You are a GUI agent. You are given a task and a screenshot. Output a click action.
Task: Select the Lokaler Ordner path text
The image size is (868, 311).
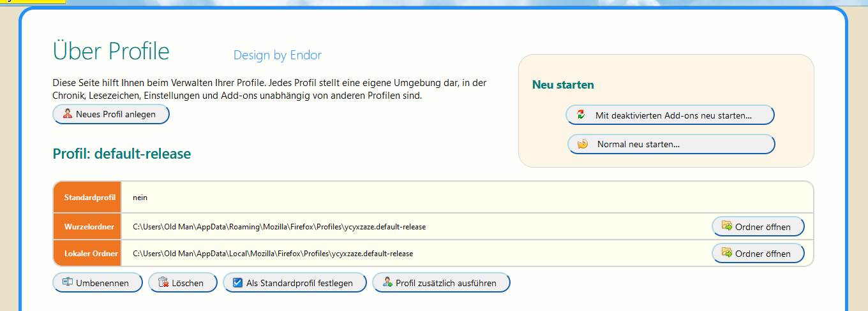click(x=273, y=254)
